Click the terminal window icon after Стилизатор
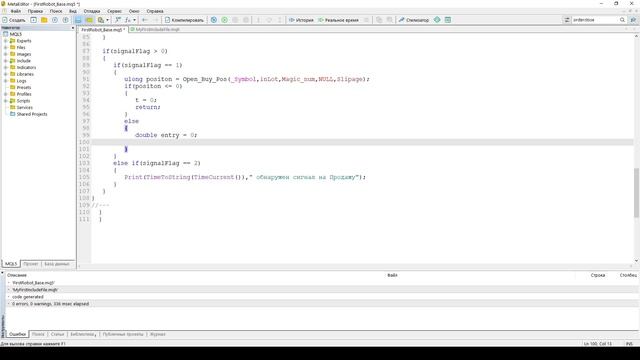Image resolution: width=640 pixels, height=360 pixels. pyautogui.click(x=448, y=20)
